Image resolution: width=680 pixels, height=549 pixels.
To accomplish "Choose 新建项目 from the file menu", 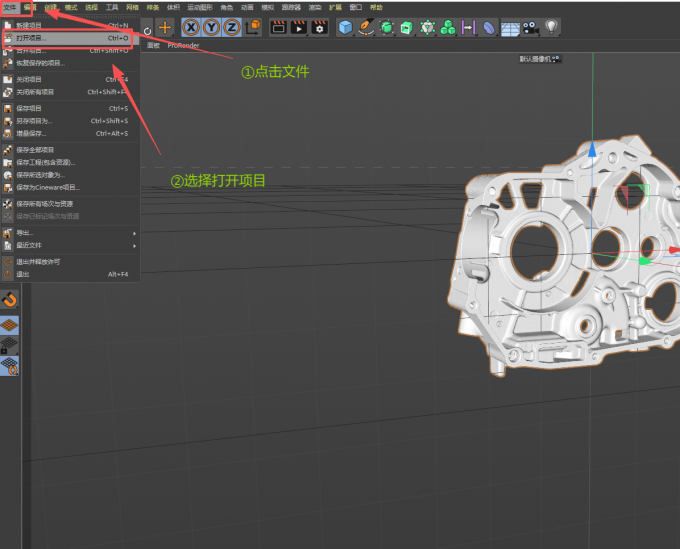I will (70, 26).
